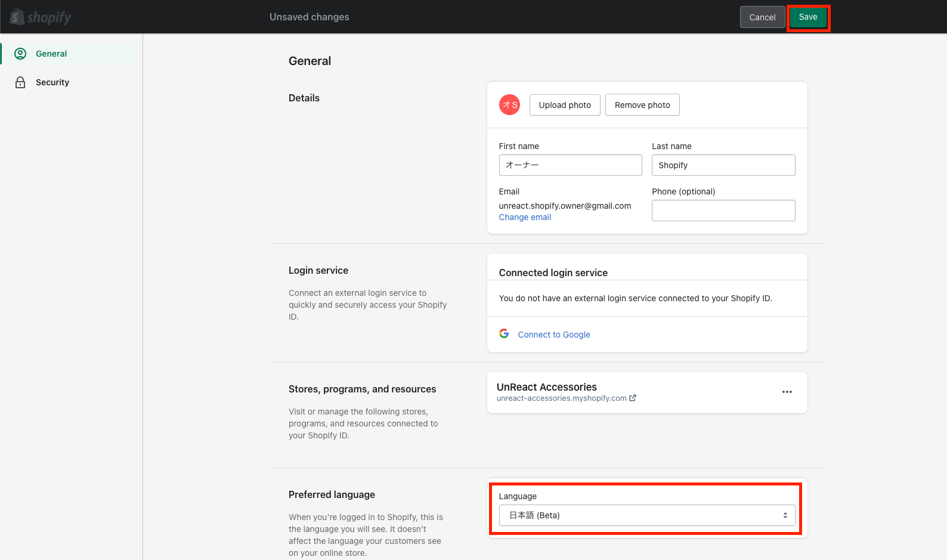The height and width of the screenshot is (560, 947).
Task: Click the Security lock icon in sidebar
Action: (x=20, y=82)
